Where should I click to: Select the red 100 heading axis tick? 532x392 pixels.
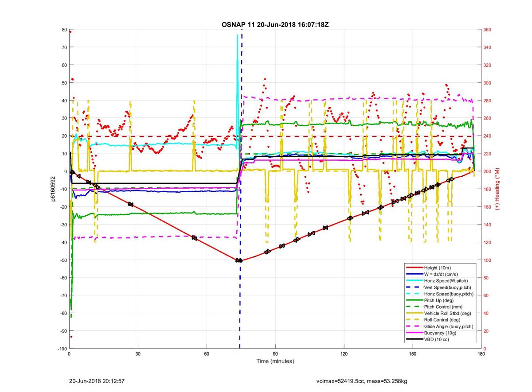(x=487, y=260)
